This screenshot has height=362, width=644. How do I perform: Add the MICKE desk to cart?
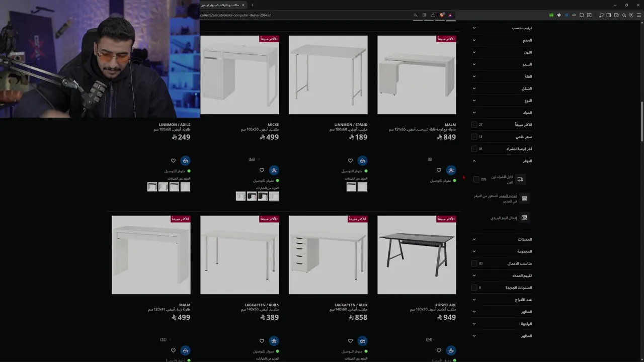tap(274, 170)
